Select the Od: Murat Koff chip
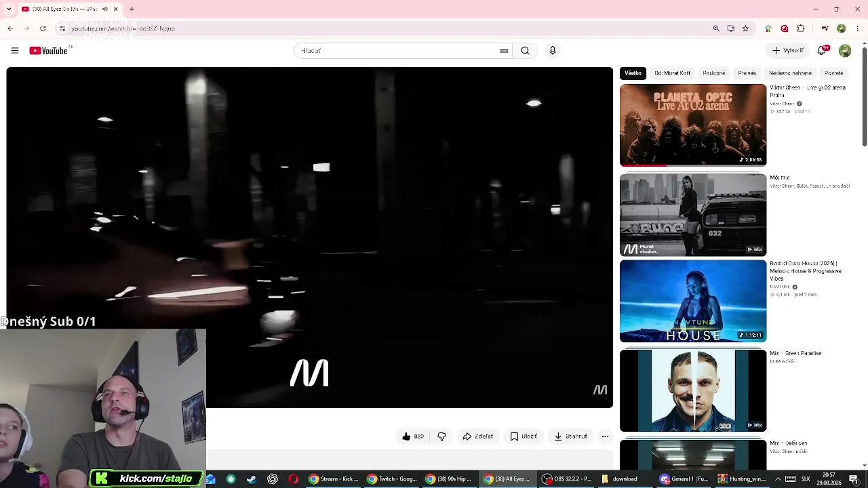 pyautogui.click(x=672, y=73)
